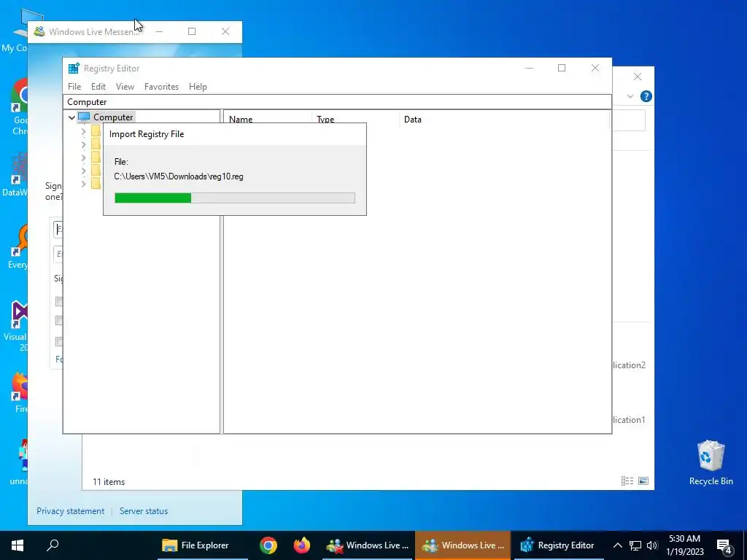Switch File Explorer to large icons view
Viewport: 747px width, 560px height.
pos(643,481)
